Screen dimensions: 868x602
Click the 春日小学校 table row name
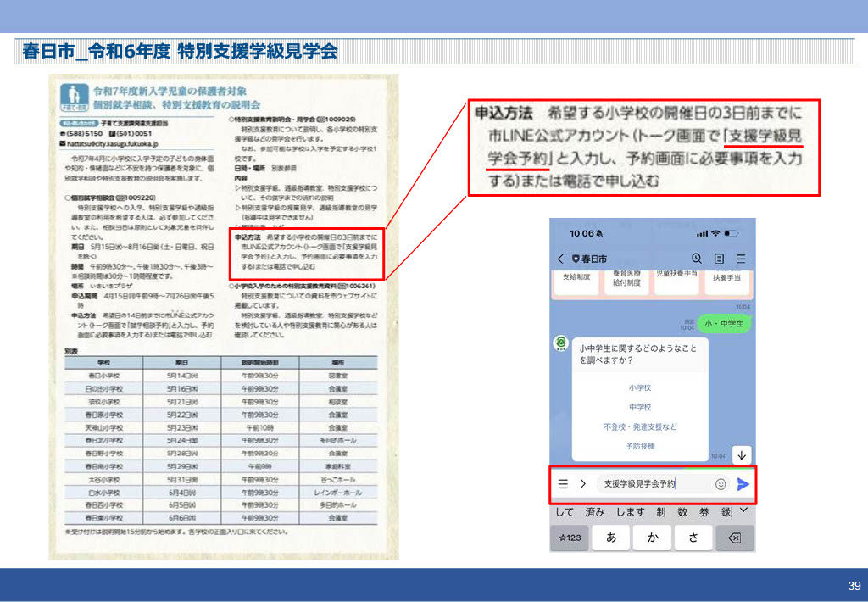tap(103, 376)
